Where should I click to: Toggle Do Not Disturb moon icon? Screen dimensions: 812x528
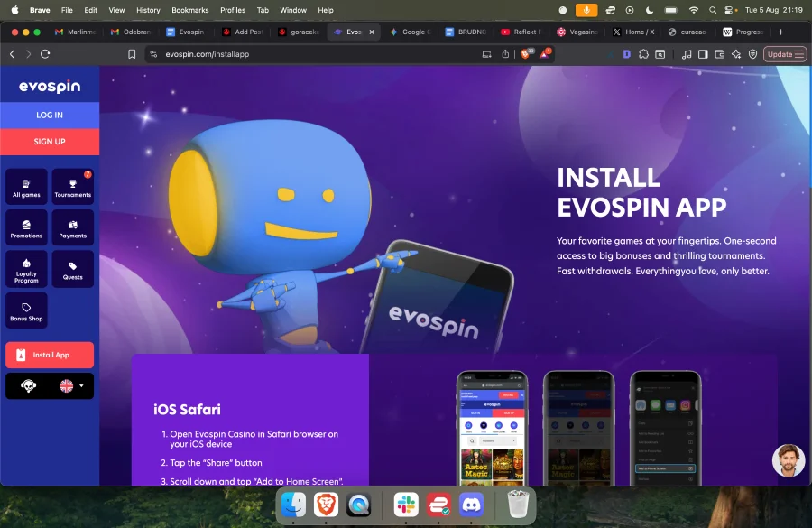pos(650,10)
